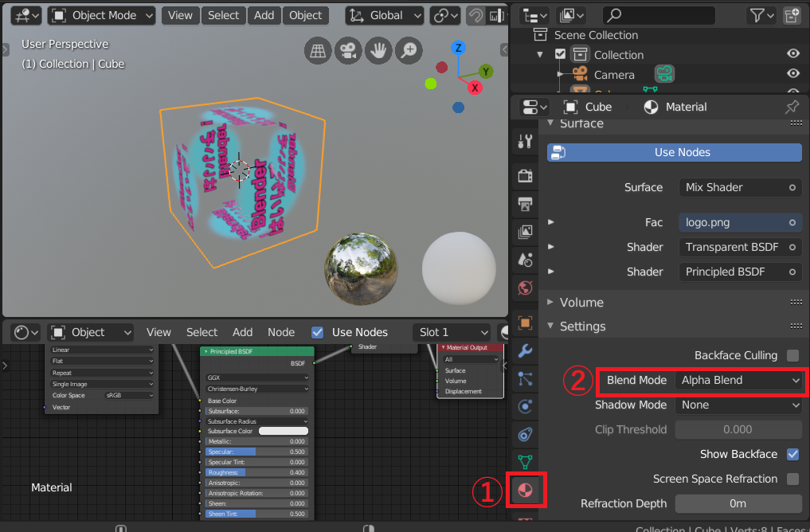Click the Subsurface Color swatch
810x532 pixels.
pyautogui.click(x=283, y=432)
